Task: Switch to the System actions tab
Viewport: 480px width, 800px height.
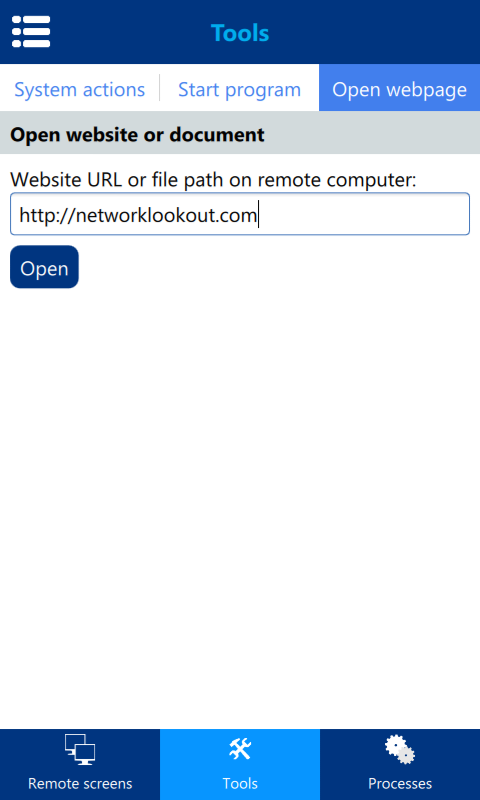Action: coord(80,90)
